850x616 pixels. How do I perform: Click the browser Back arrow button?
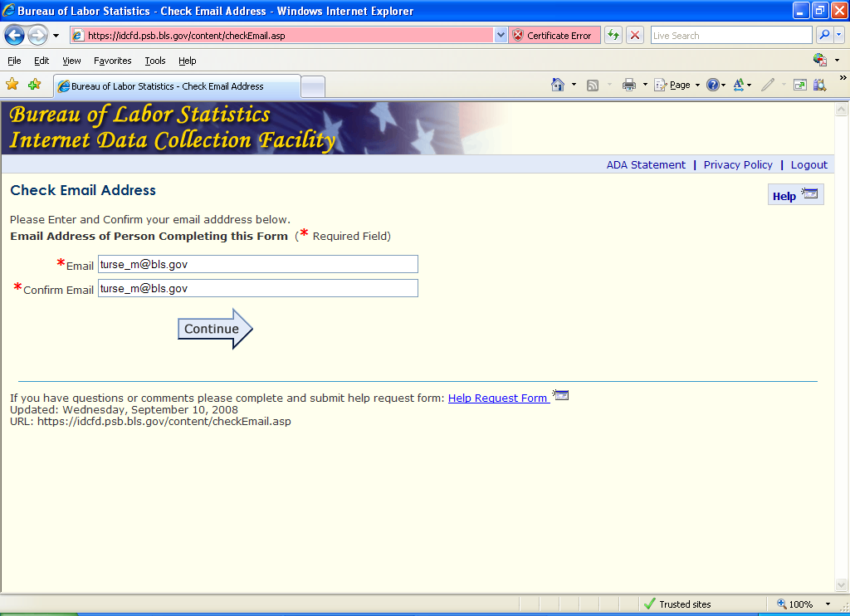click(15, 36)
